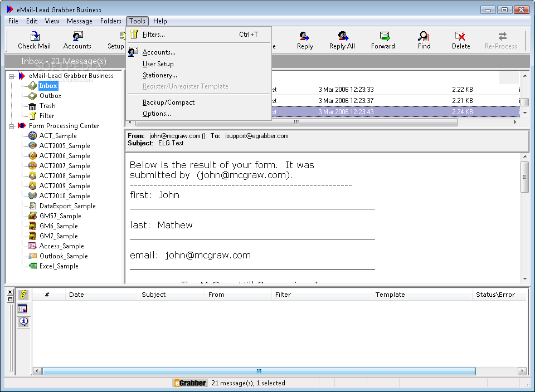This screenshot has height=392, width=535.
Task: Click the DataExport_Sample icon
Action: (32, 205)
